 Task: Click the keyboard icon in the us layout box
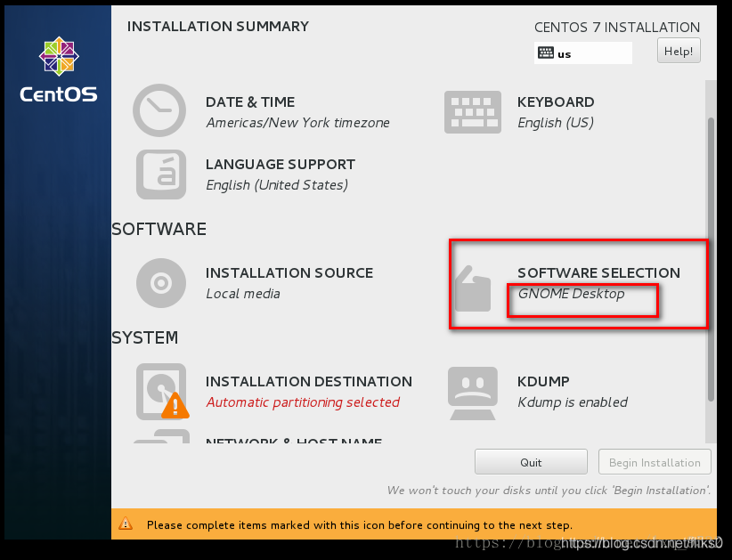[x=545, y=53]
